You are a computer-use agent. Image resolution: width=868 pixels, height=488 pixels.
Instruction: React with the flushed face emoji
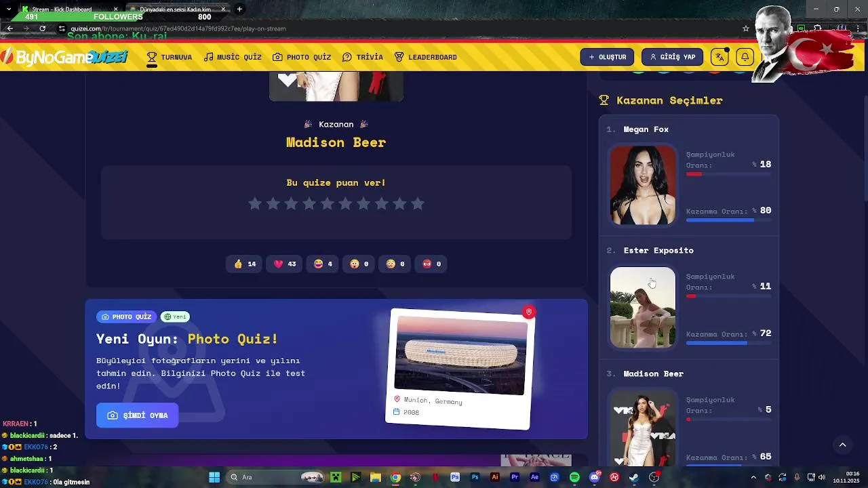click(395, 264)
